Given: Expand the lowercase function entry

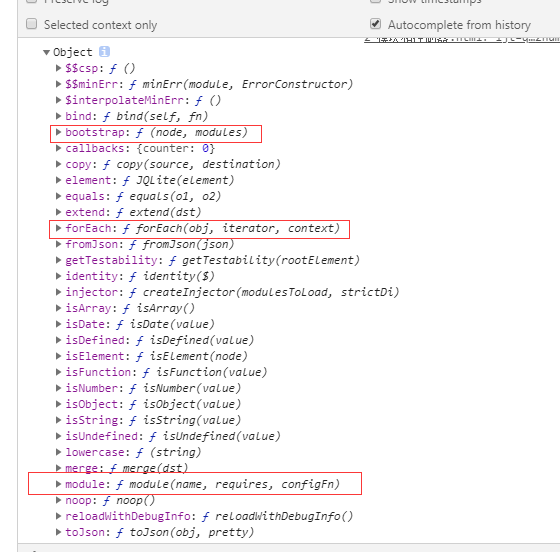Looking at the screenshot, I should pyautogui.click(x=59, y=452).
